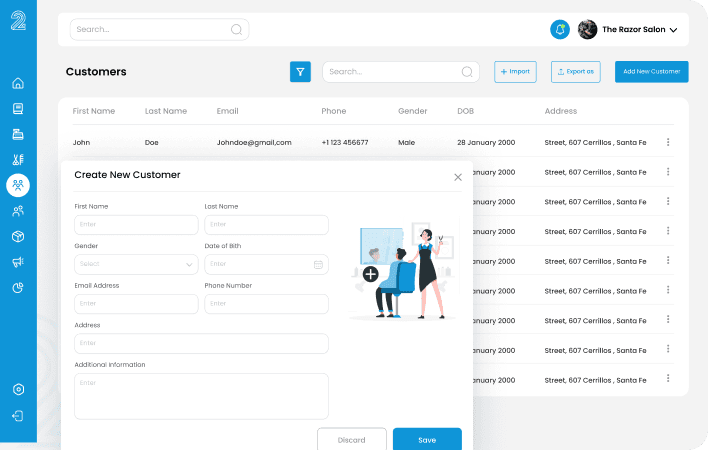Screen dimensions: 708x450
Task: Click the First Name input field
Action: [136, 225]
